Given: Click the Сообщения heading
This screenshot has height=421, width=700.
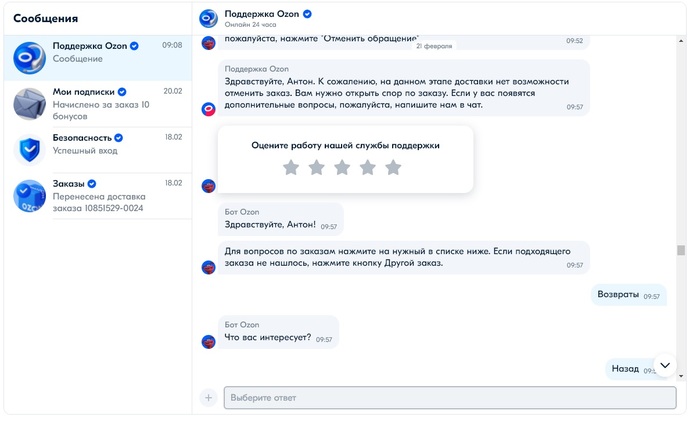Looking at the screenshot, I should (46, 19).
